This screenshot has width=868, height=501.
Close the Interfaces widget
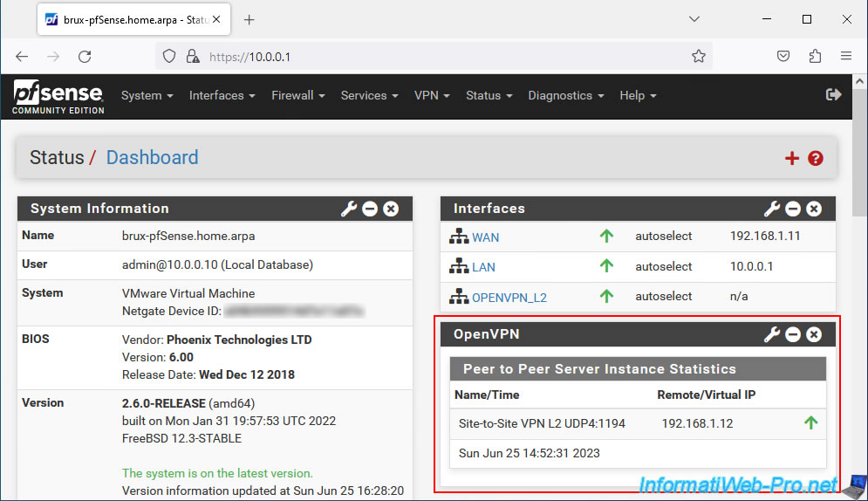tap(814, 209)
